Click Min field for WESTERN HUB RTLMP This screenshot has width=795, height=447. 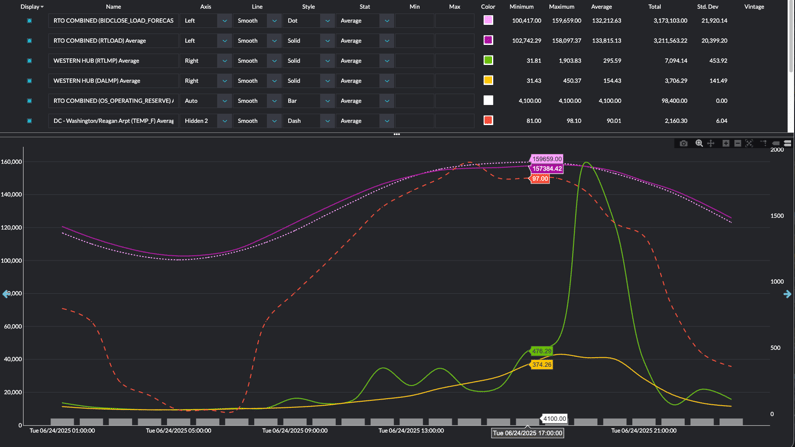click(x=415, y=61)
